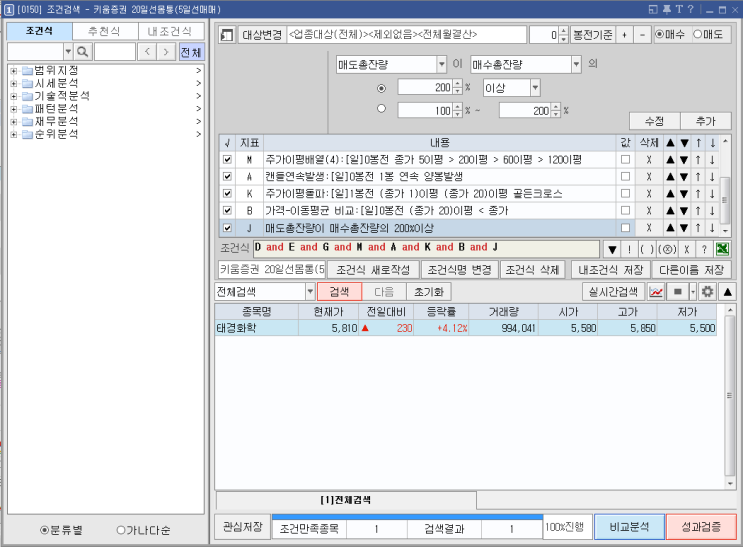Click thin up arrow on row J
This screenshot has height=547, width=743.
[698, 228]
